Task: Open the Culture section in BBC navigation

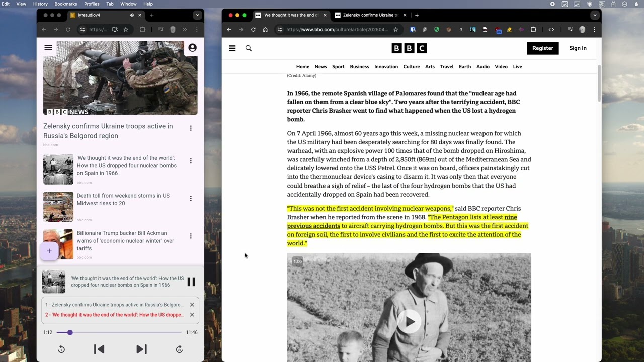Action: [x=412, y=67]
